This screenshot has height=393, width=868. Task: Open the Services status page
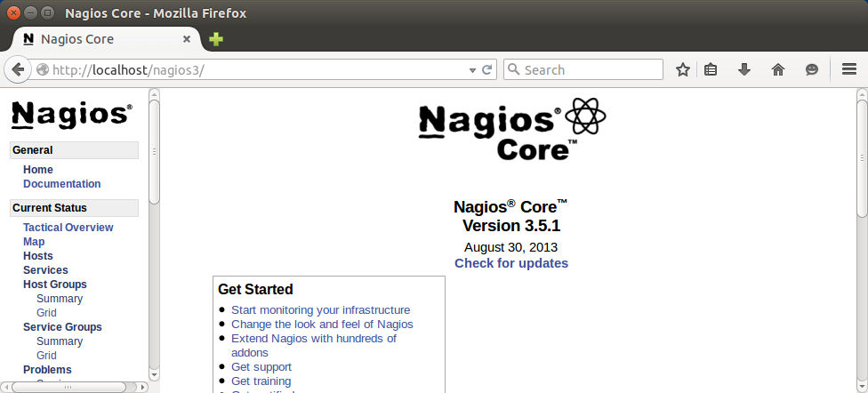[x=45, y=270]
